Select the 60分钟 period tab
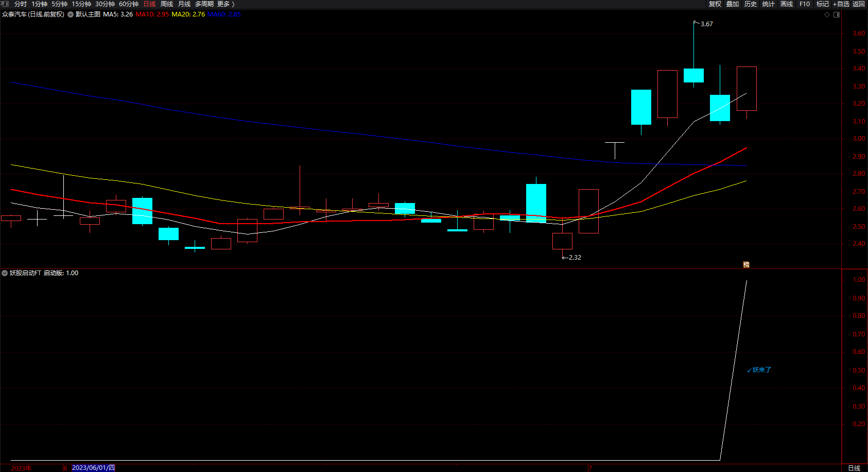 pos(129,4)
